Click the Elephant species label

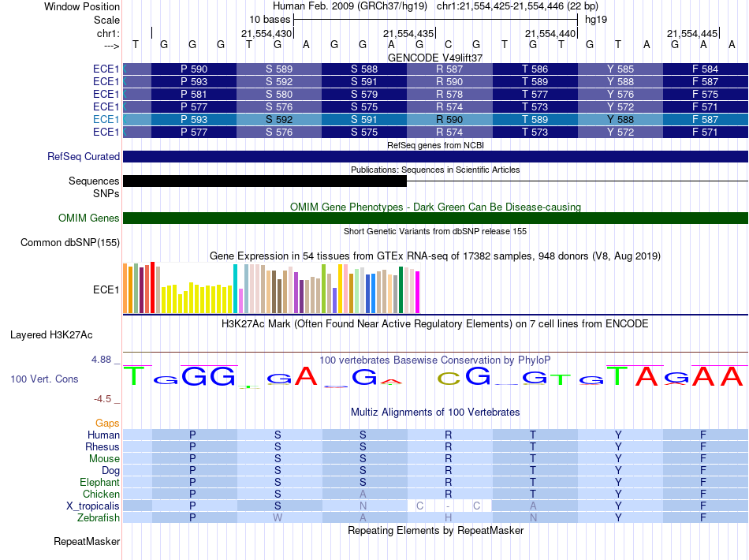tap(99, 482)
